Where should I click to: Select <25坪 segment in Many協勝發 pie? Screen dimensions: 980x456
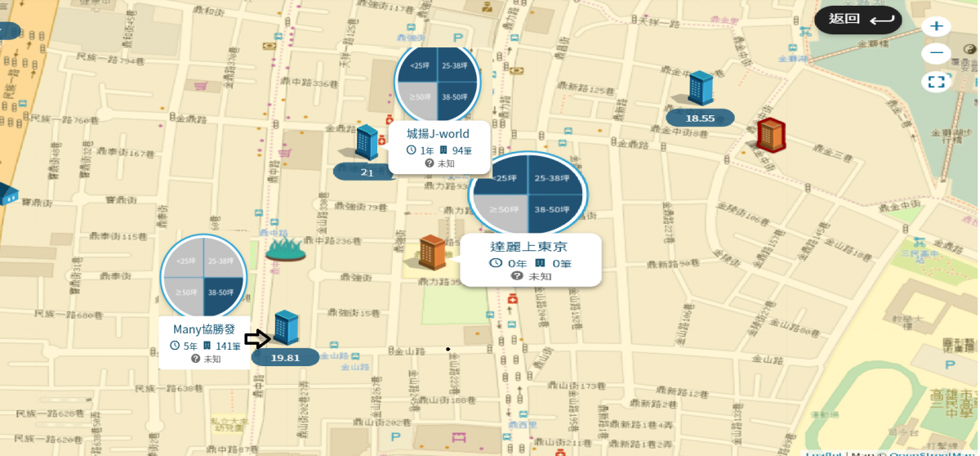[185, 259]
